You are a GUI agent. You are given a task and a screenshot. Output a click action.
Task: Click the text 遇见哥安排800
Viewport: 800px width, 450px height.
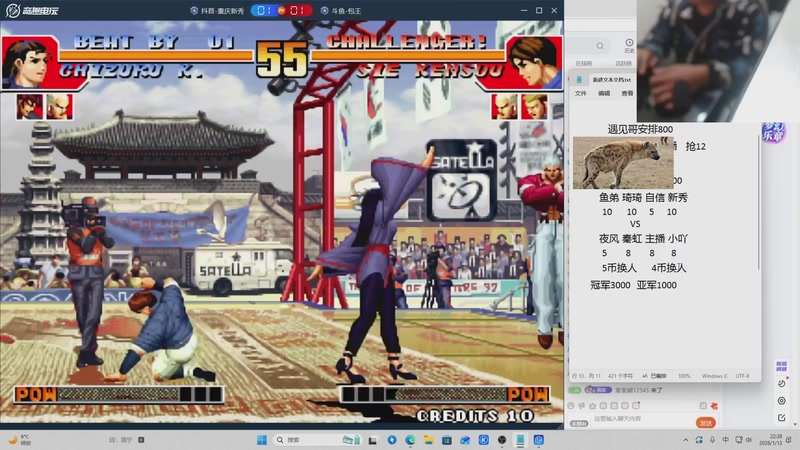tap(640, 129)
